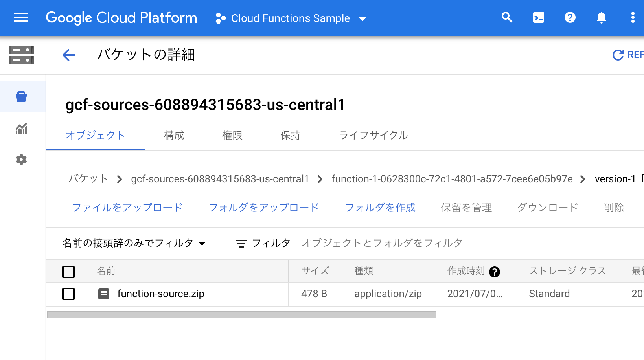The width and height of the screenshot is (644, 360).
Task: Click the creation time help question mark
Action: (x=495, y=271)
